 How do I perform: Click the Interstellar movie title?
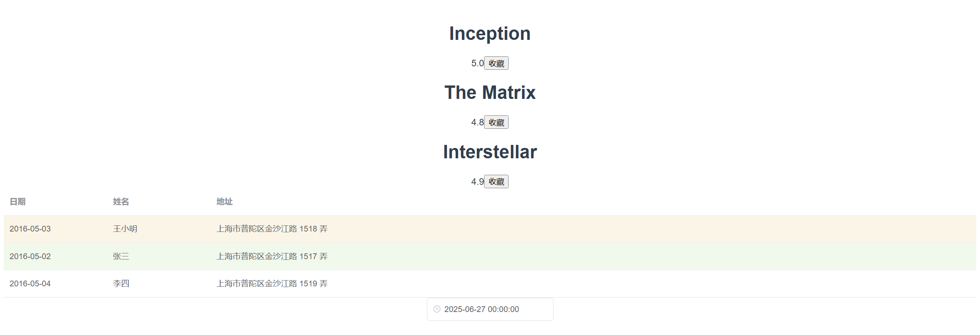click(490, 152)
